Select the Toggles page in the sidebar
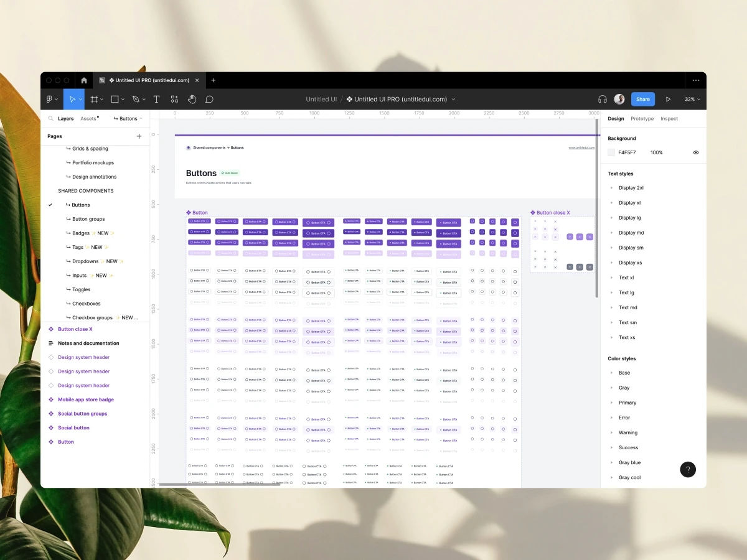747x560 pixels. (x=78, y=289)
